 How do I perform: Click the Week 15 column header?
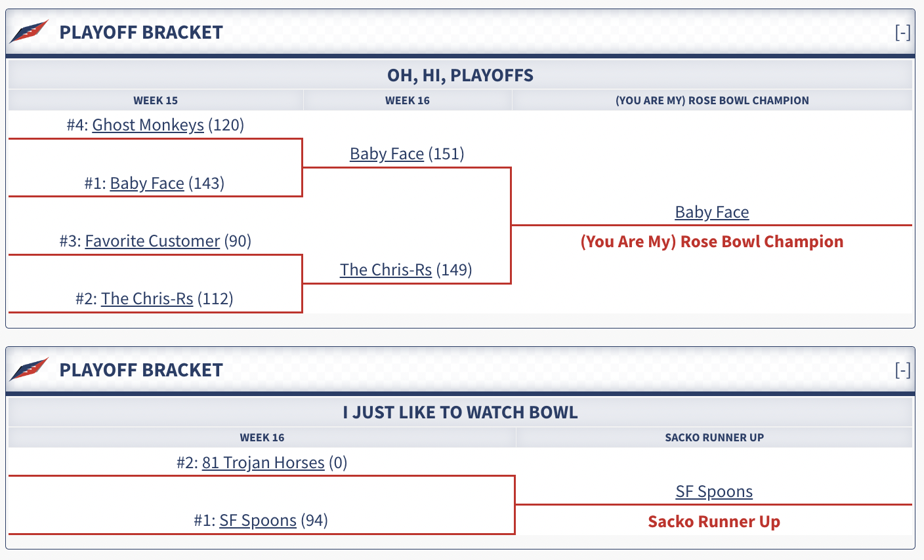[x=156, y=100]
